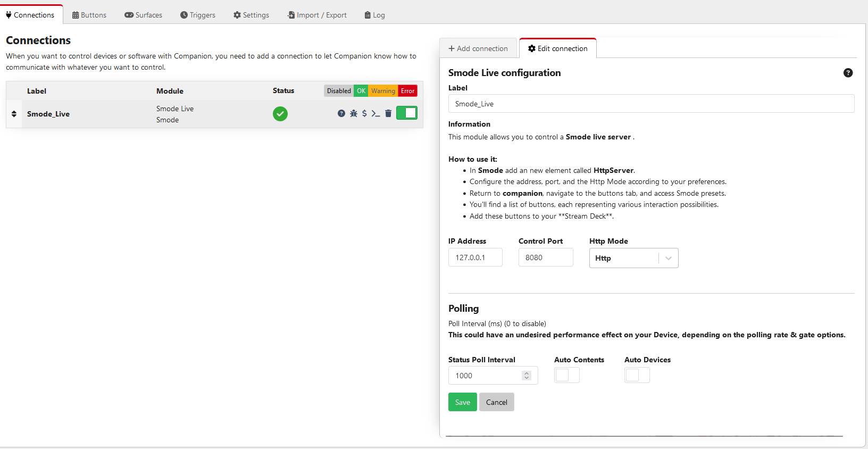Click the bug report icon for Smode_Live
The image size is (868, 449).
click(x=354, y=113)
